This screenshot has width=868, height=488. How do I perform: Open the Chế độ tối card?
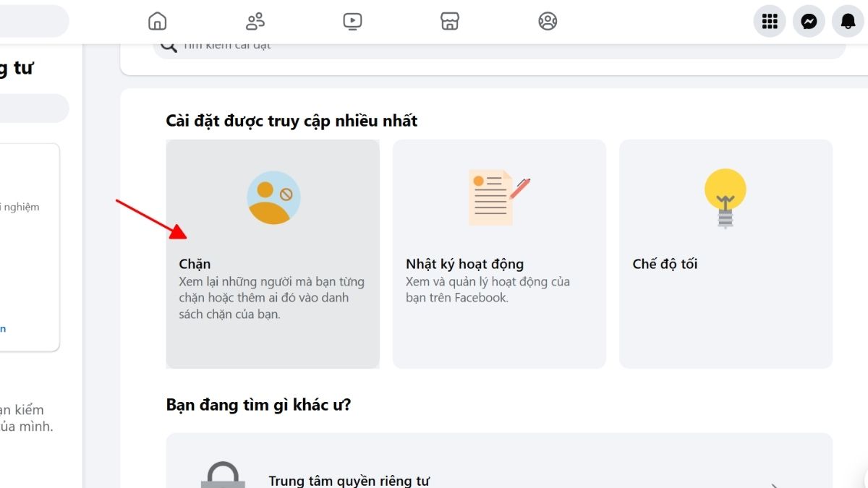point(726,254)
